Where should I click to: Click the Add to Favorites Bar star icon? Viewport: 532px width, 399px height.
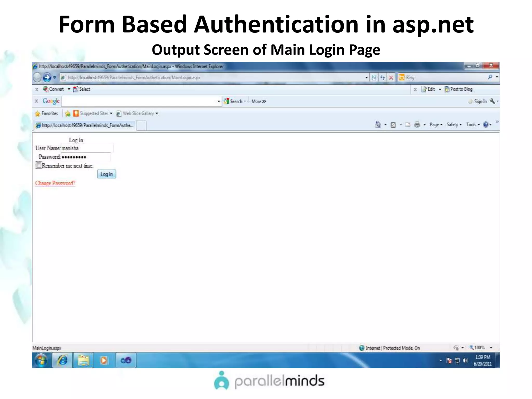(x=68, y=114)
